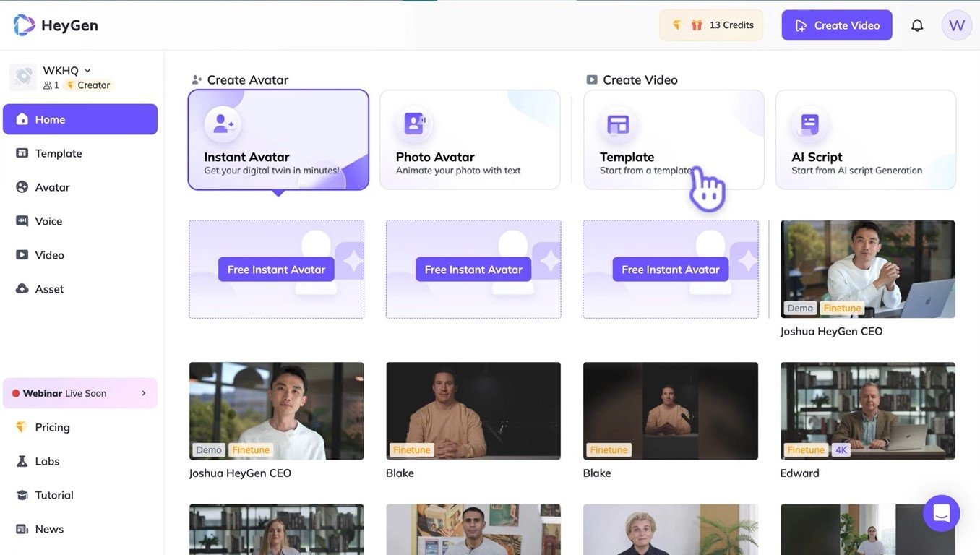Open Asset page in sidebar
980x555 pixels.
80,289
